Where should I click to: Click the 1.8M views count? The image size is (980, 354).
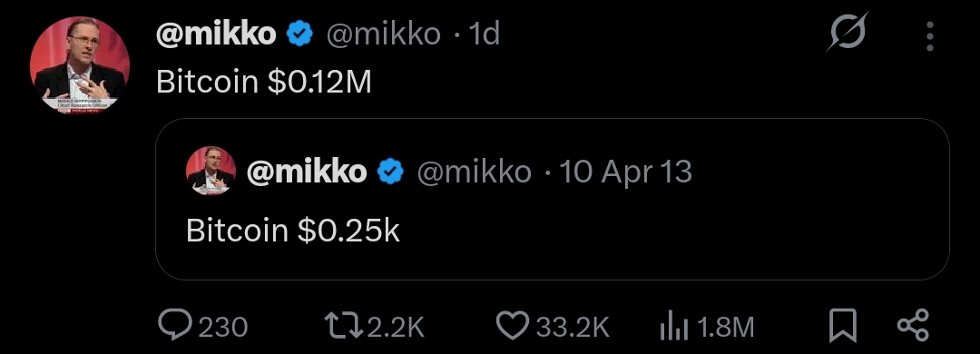[x=726, y=327]
